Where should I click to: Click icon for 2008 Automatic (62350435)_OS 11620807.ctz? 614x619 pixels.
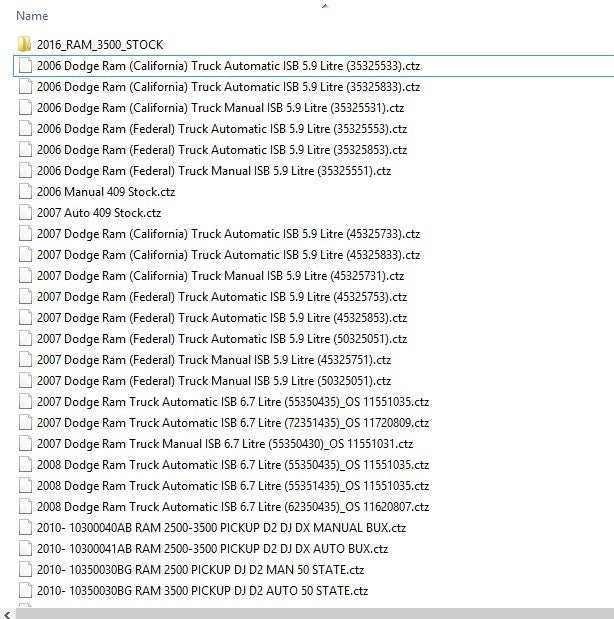pos(25,506)
